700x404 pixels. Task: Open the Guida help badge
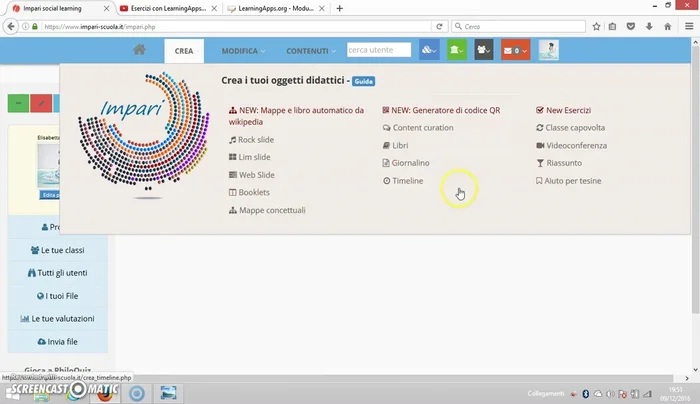point(363,81)
